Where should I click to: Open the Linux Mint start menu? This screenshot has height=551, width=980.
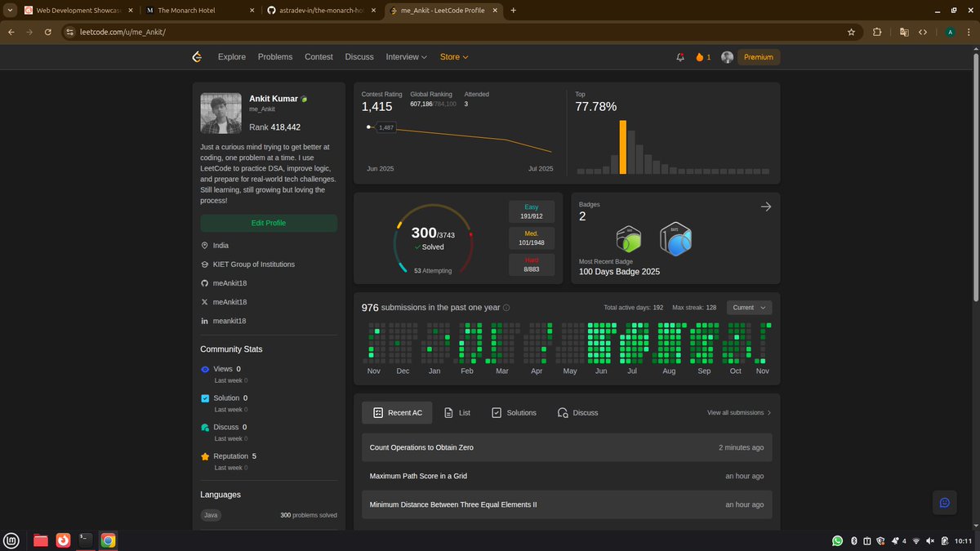click(x=11, y=540)
